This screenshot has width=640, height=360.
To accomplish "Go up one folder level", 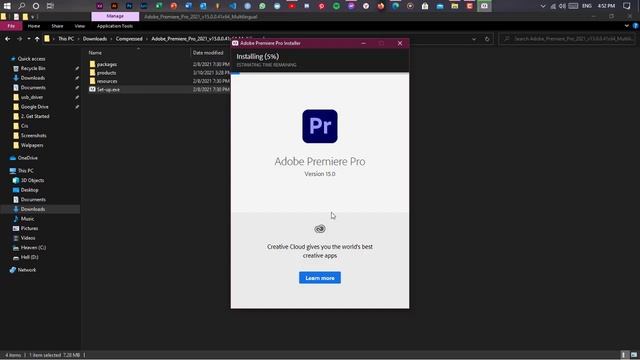I will (x=37, y=39).
